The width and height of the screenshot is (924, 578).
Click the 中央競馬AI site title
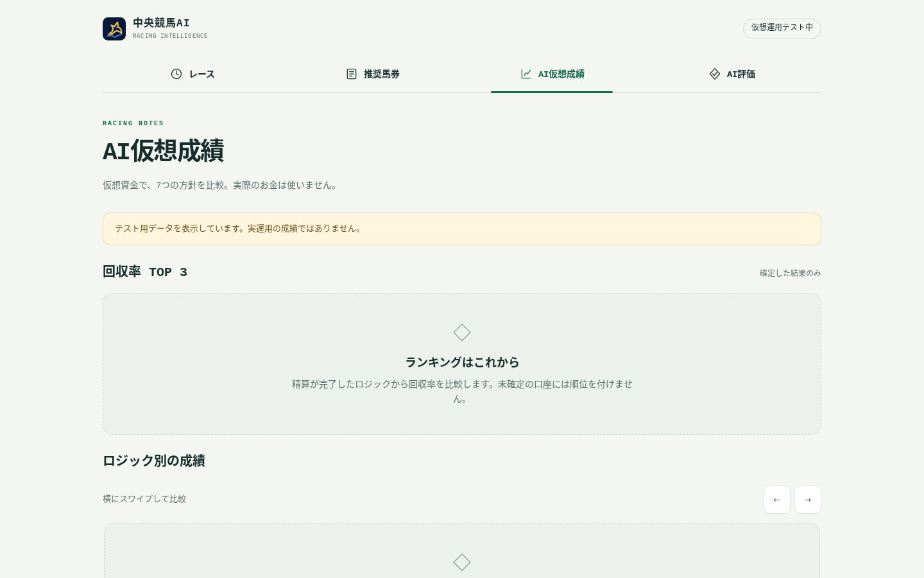pos(161,23)
